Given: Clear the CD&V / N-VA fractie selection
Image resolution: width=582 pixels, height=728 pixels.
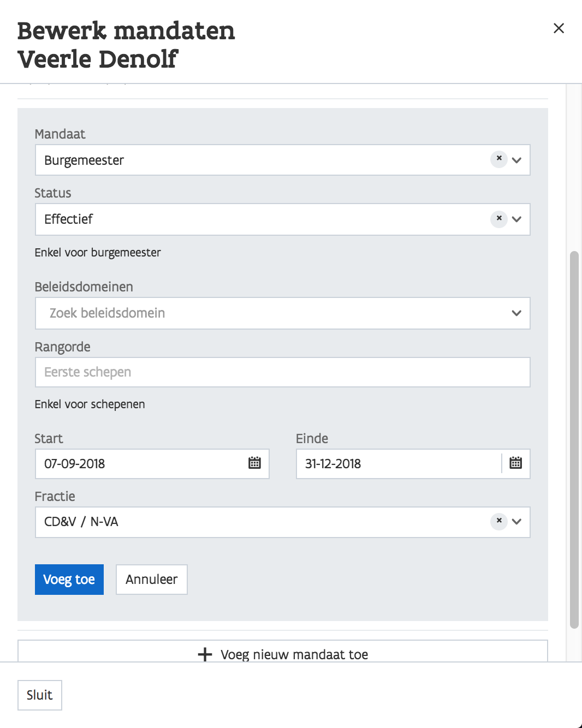Looking at the screenshot, I should pyautogui.click(x=499, y=521).
